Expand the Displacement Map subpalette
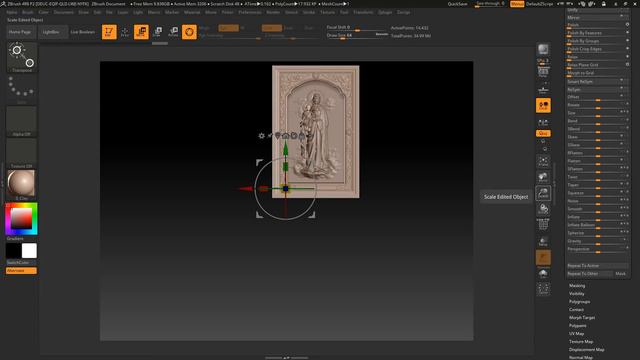Viewport: 640px width, 360px height. [x=587, y=349]
